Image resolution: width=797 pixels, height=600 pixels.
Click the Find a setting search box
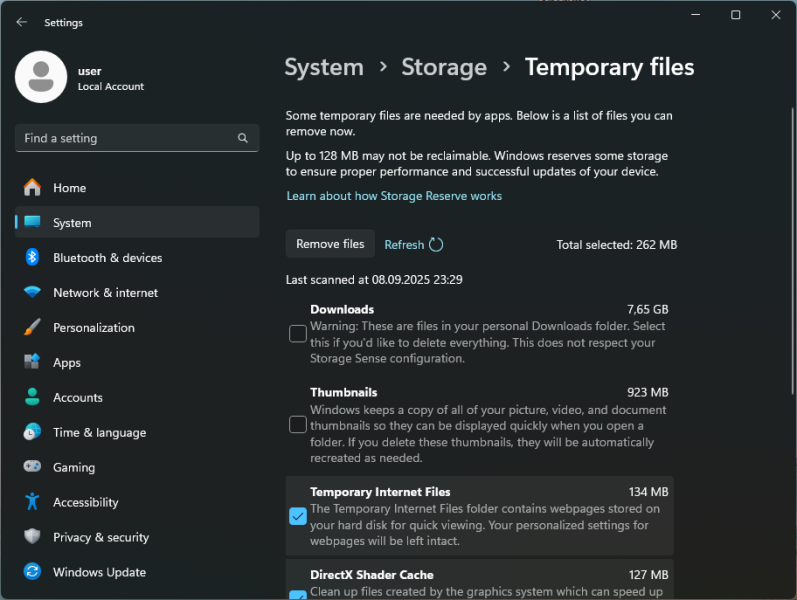[137, 138]
